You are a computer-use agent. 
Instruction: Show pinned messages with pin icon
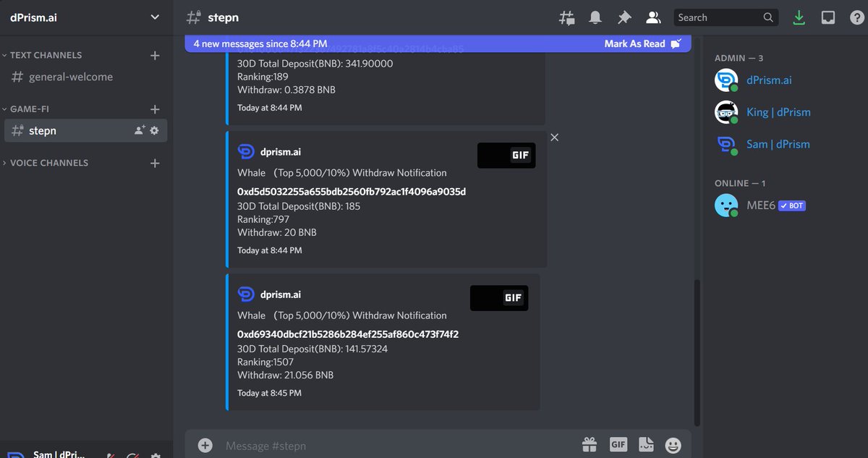[624, 17]
